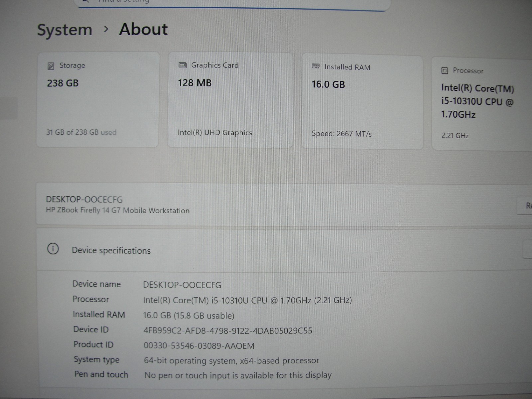Click the About page heading
The image size is (532, 399).
click(x=143, y=29)
